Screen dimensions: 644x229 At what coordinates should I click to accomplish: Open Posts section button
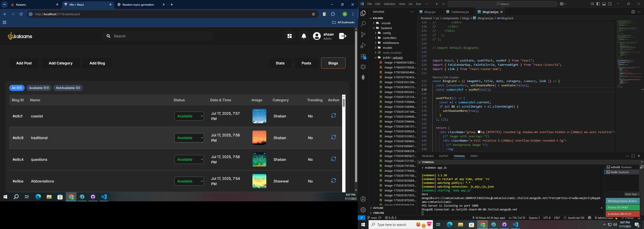coord(306,63)
